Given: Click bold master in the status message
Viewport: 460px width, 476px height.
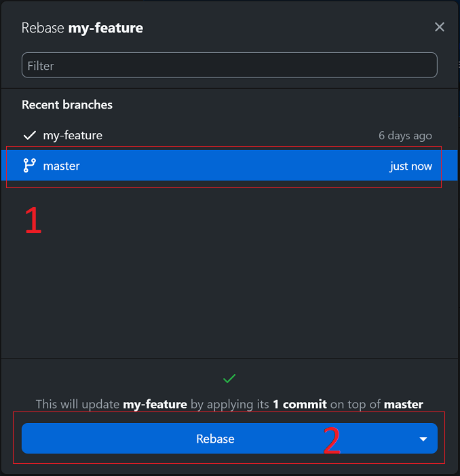Looking at the screenshot, I should pos(404,404).
